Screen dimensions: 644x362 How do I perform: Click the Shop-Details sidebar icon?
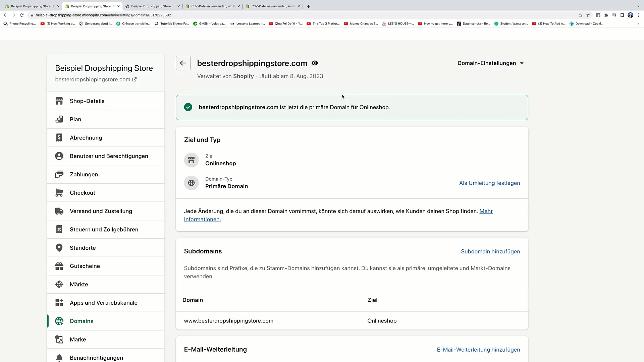59,101
